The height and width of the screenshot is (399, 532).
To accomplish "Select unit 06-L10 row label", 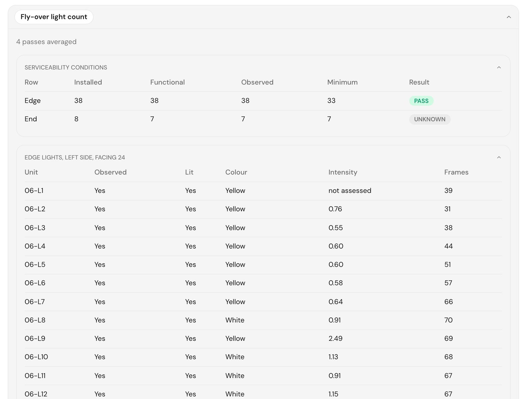I will point(36,357).
